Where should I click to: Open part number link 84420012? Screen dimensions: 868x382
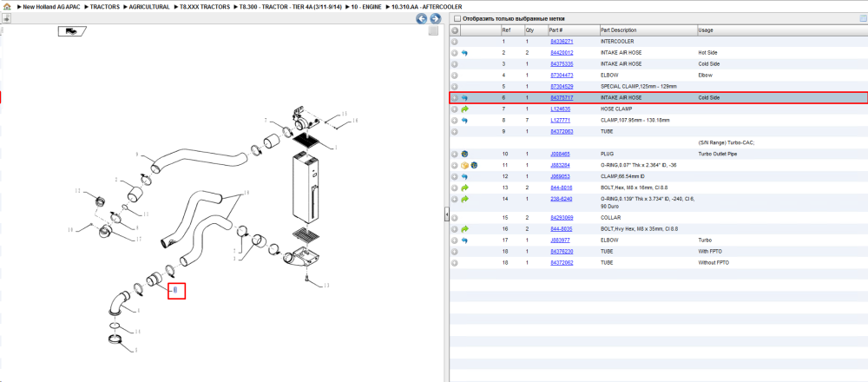point(562,53)
